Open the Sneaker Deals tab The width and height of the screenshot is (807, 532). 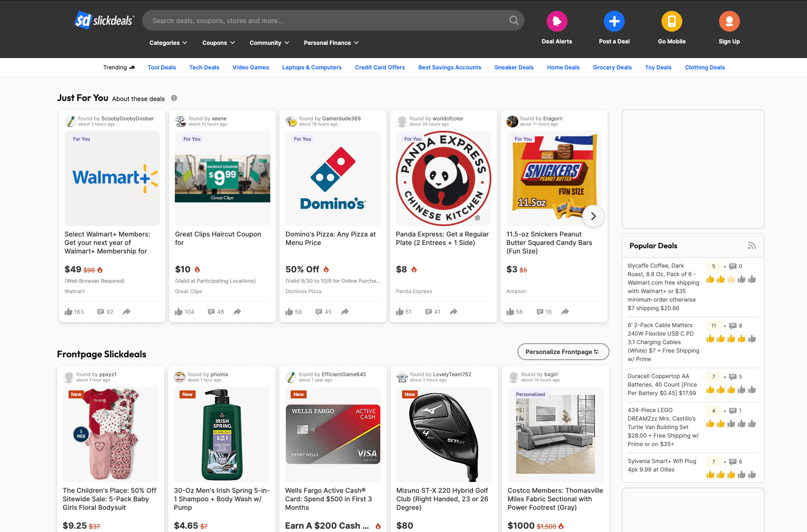[x=514, y=68]
